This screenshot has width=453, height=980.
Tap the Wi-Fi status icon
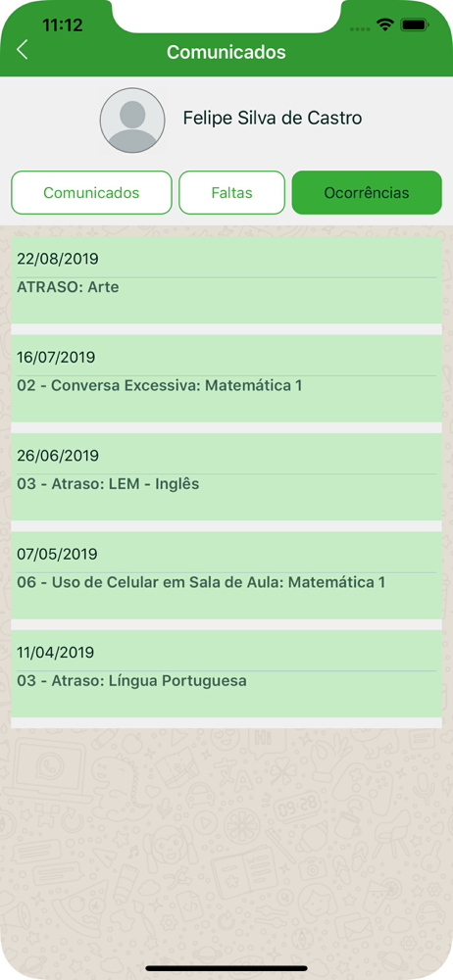tap(384, 25)
